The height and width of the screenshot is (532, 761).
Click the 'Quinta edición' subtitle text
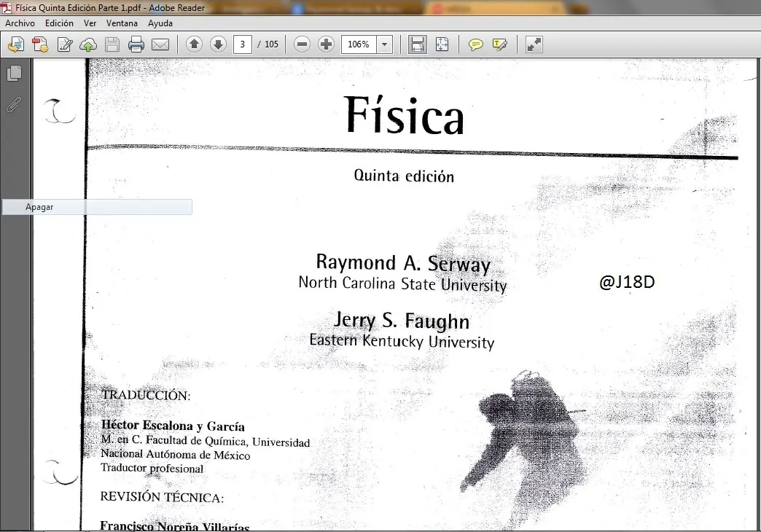404,176
